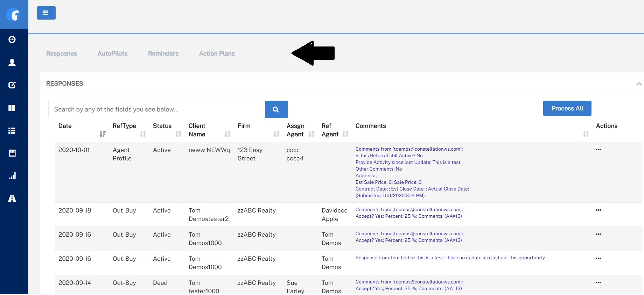The image size is (644, 295).
Task: Sort table by Date column
Action: (102, 134)
